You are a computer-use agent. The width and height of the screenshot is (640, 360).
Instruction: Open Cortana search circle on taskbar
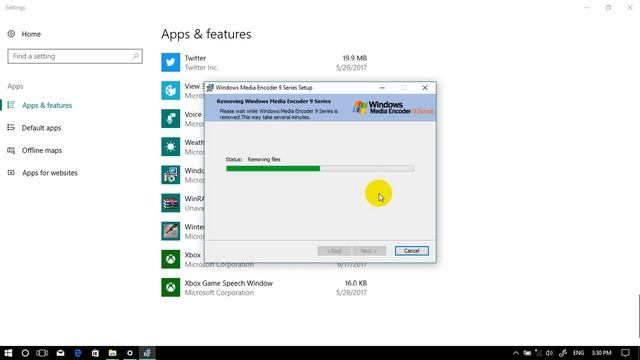point(25,353)
